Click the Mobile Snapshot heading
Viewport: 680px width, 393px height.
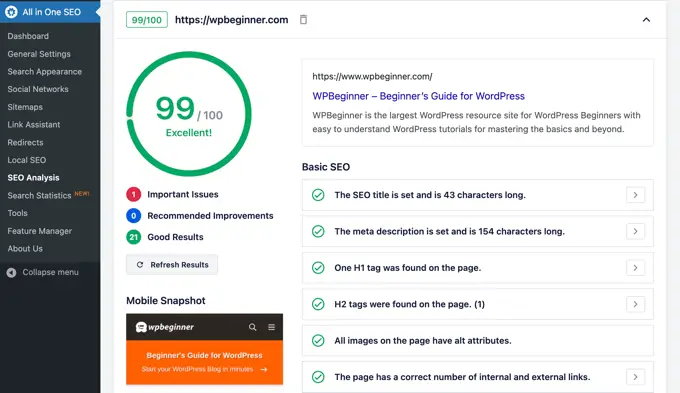(x=166, y=301)
